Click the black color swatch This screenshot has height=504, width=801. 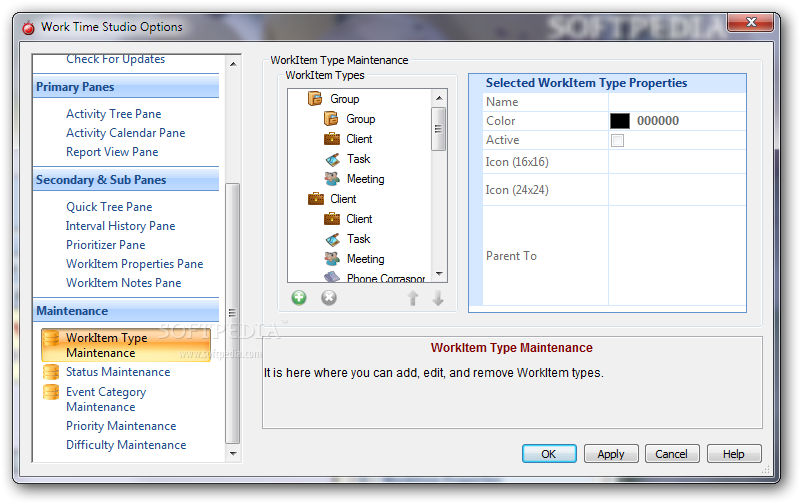tap(620, 121)
